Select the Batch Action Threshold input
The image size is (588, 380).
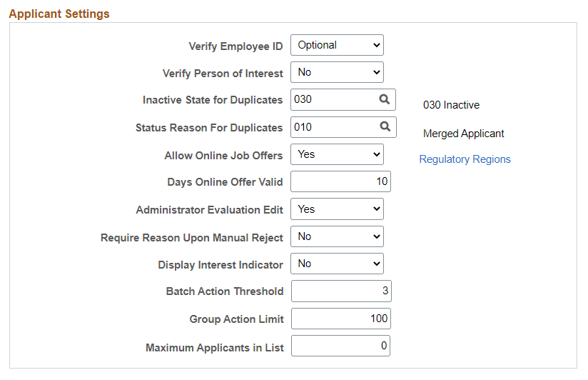(x=340, y=291)
